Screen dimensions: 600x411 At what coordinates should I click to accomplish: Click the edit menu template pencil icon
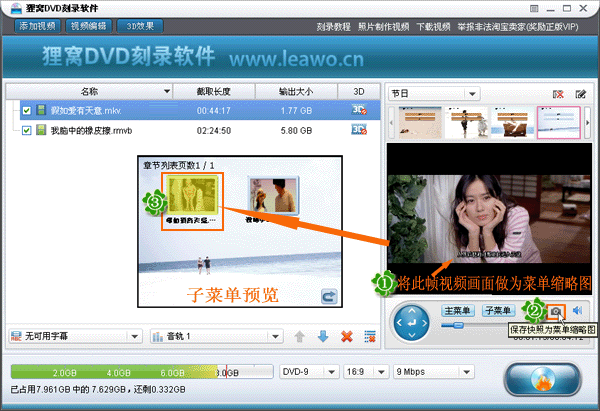(580, 94)
